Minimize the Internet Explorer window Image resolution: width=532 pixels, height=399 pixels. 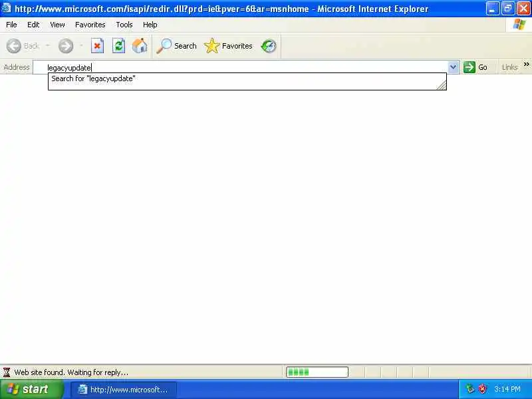pyautogui.click(x=492, y=9)
